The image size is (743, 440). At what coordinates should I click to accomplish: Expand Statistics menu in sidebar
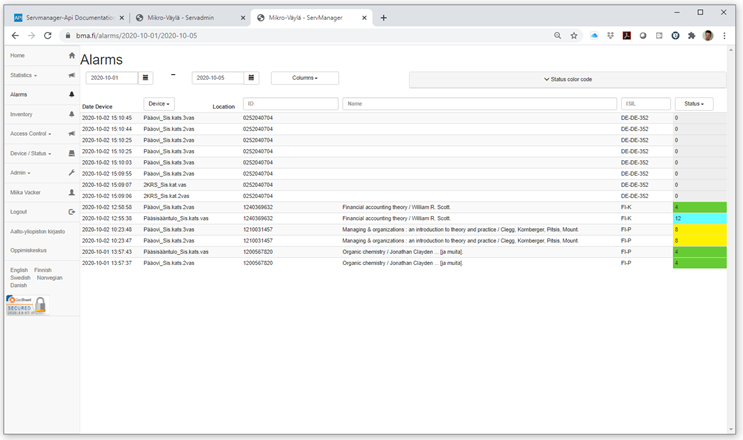click(x=23, y=75)
